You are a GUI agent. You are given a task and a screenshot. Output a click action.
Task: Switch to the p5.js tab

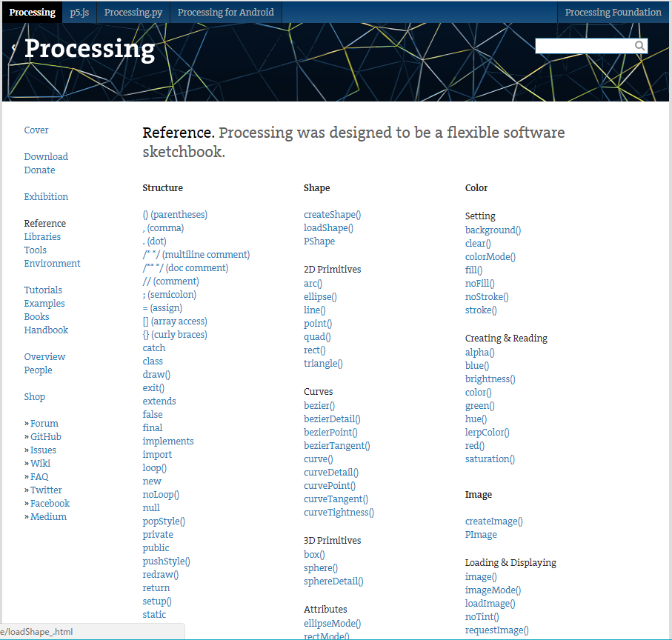(79, 12)
